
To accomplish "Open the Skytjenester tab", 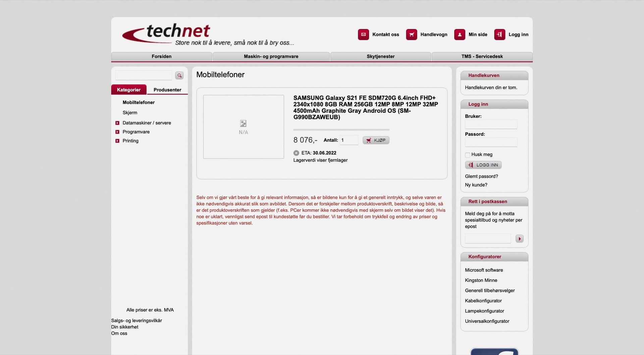I will (x=380, y=56).
